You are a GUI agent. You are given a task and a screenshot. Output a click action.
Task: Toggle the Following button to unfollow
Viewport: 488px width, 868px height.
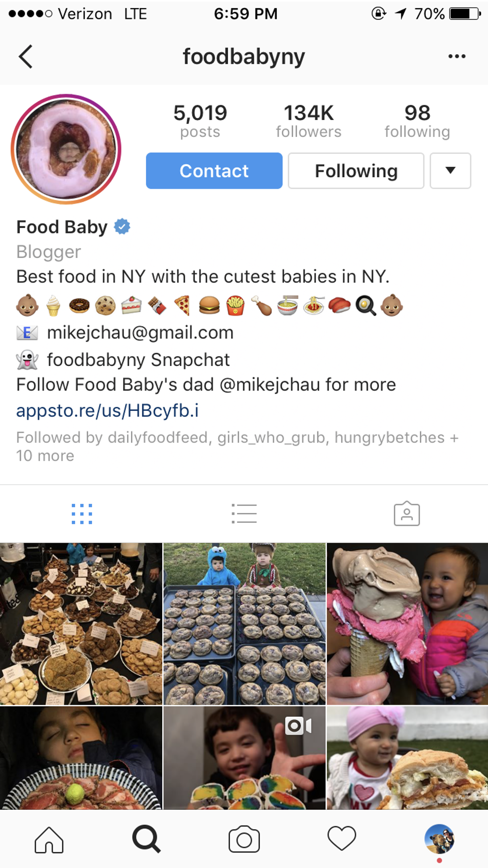[356, 171]
